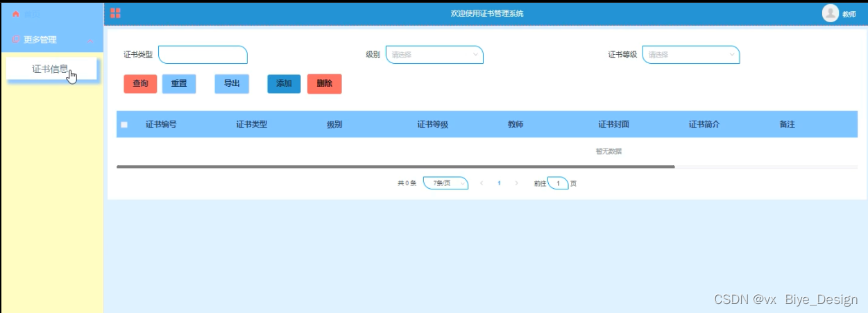This screenshot has width=868, height=313.
Task: Click the red grid menu icon in the header
Action: pos(115,13)
